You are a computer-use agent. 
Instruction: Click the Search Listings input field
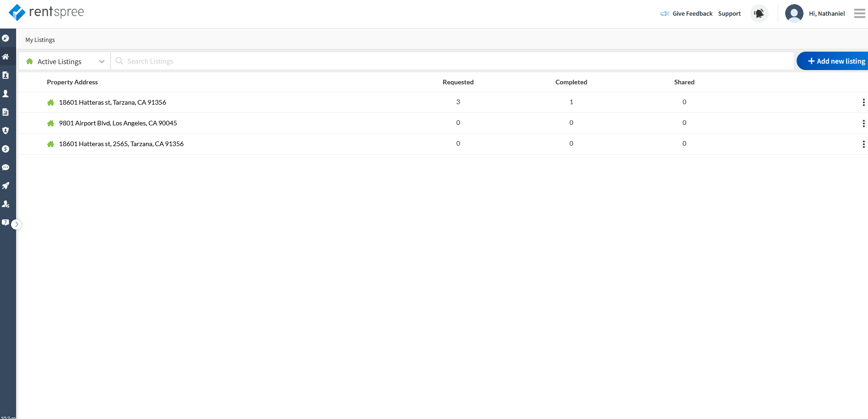pos(451,61)
